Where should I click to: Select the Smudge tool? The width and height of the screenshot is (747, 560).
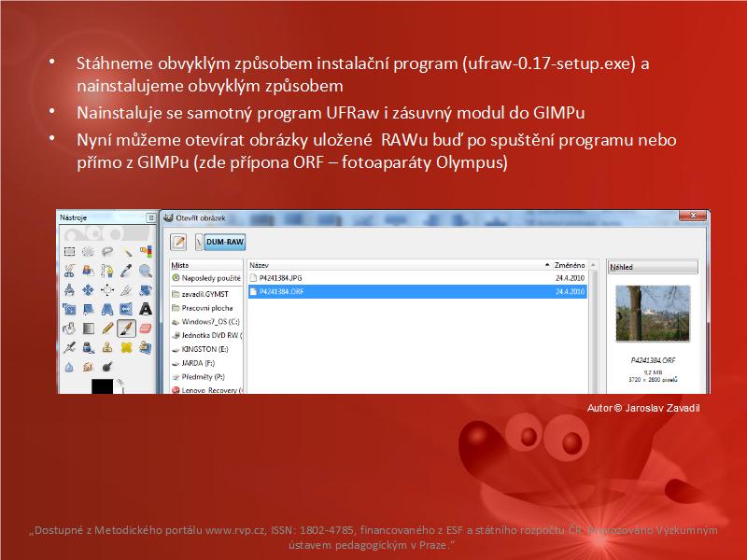[x=88, y=367]
